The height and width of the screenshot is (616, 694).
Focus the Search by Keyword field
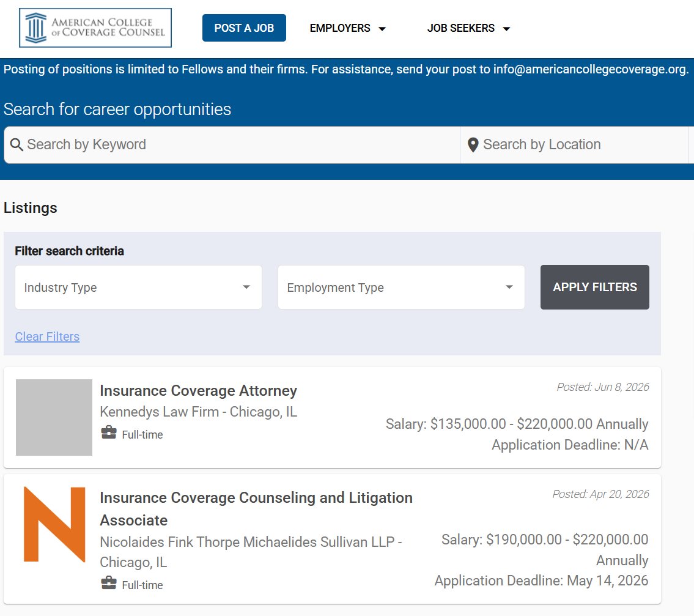tap(232, 145)
